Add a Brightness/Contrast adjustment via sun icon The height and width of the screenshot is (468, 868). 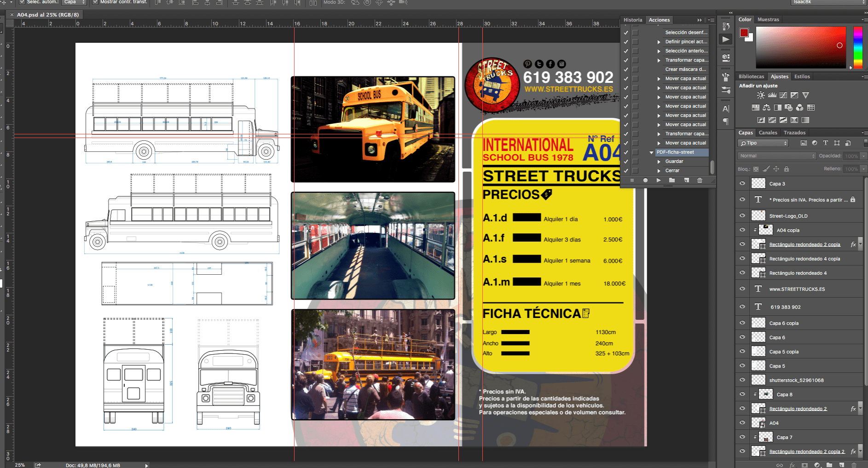(x=761, y=95)
